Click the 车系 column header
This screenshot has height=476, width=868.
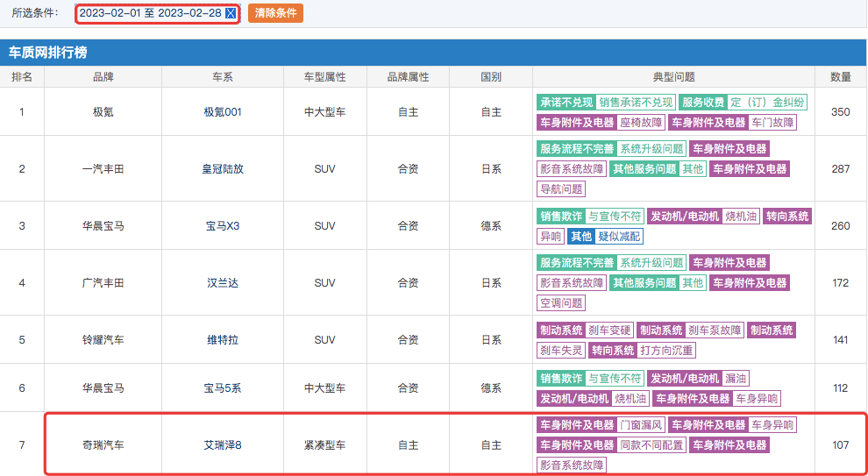pos(223,77)
